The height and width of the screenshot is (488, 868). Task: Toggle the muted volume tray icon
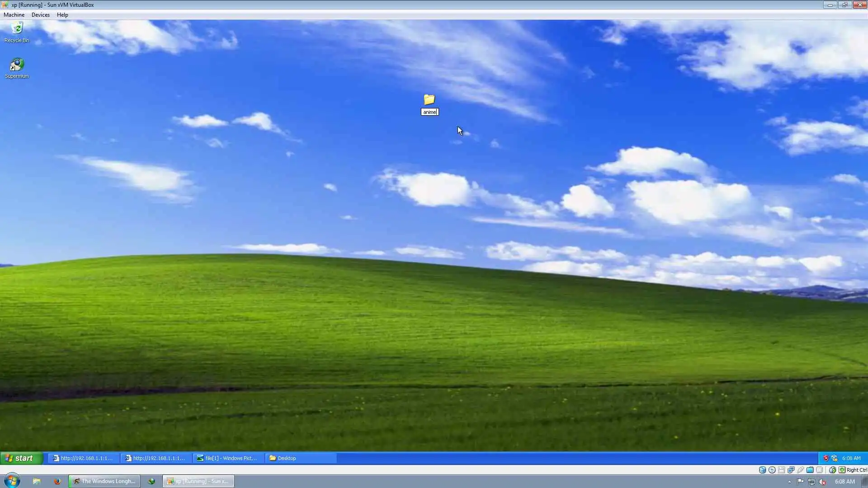pyautogui.click(x=822, y=482)
